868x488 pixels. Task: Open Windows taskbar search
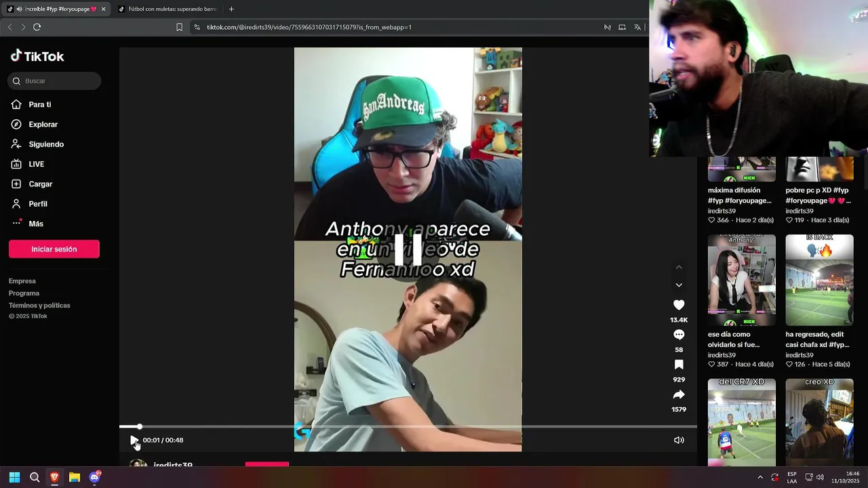35,477
